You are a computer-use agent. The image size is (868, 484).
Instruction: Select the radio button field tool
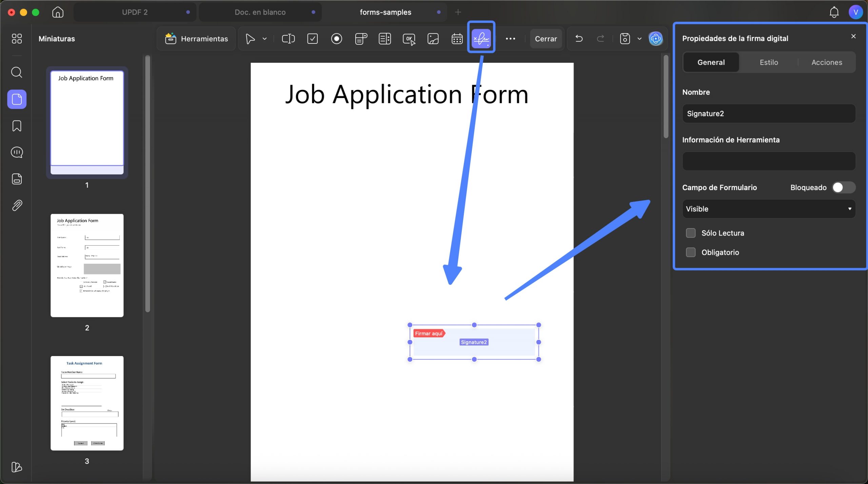click(x=336, y=39)
